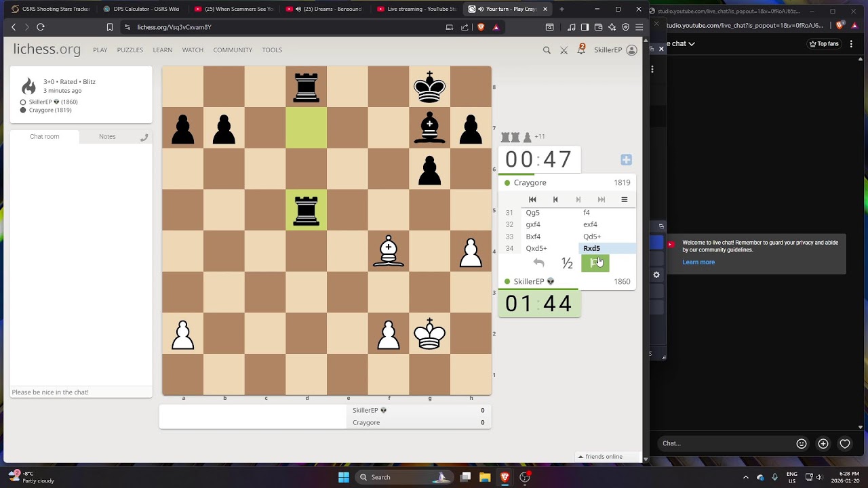Open Brave Rewards triangle icon
This screenshot has height=488, width=868.
pos(496,27)
